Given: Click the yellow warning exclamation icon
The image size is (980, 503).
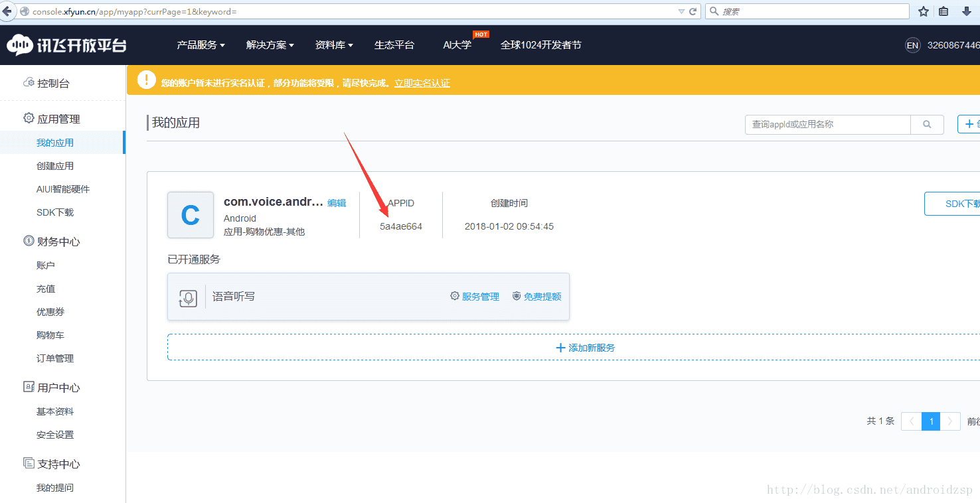Looking at the screenshot, I should [x=146, y=80].
